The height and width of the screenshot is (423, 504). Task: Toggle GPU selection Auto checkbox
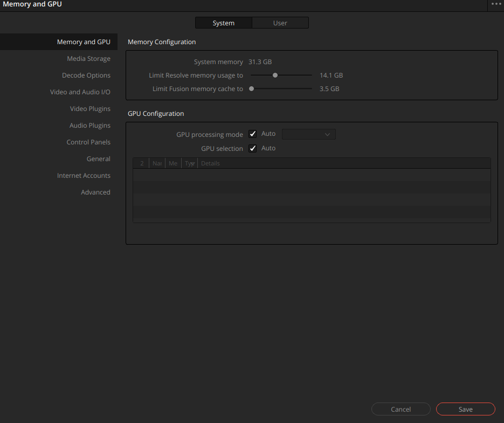click(253, 148)
